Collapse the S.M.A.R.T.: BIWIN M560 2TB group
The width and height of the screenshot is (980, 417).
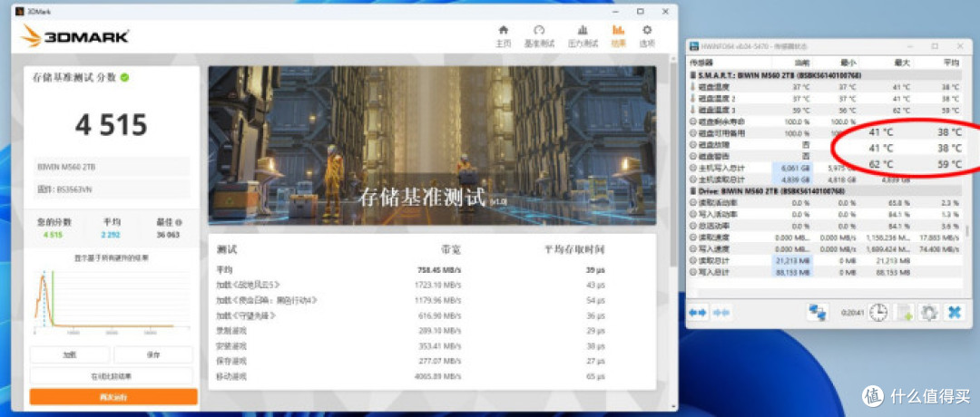pyautogui.click(x=827, y=75)
